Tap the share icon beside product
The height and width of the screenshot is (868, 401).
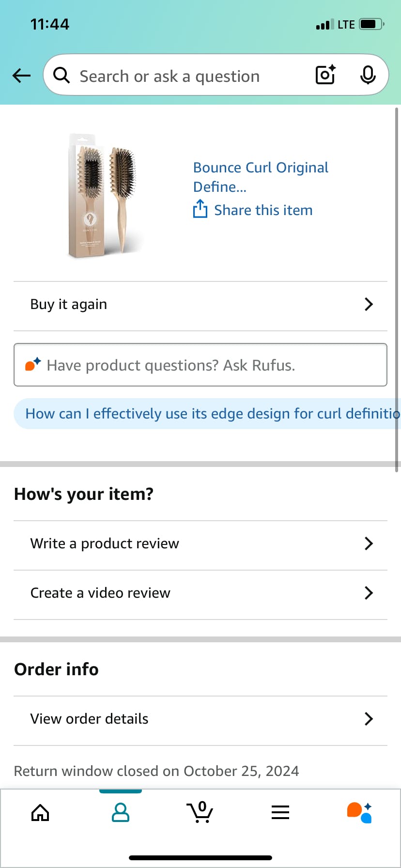point(200,209)
